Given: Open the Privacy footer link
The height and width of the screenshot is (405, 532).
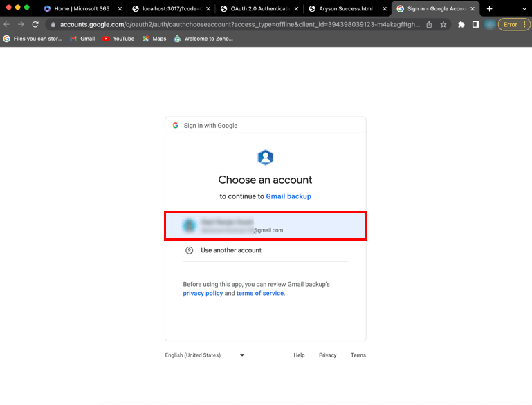Looking at the screenshot, I should click(x=327, y=355).
